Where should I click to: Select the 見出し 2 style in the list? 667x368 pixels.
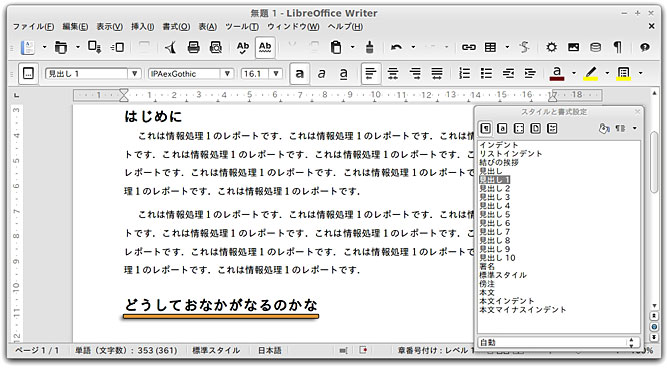point(495,188)
